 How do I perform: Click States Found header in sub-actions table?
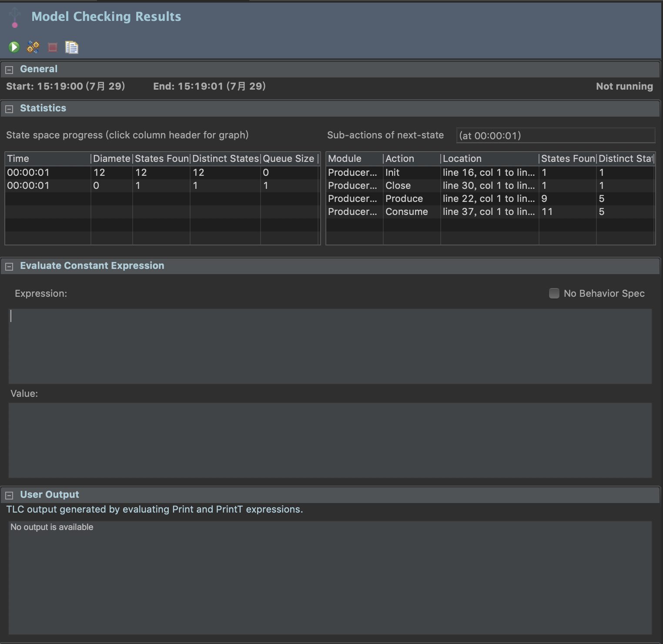[568, 158]
